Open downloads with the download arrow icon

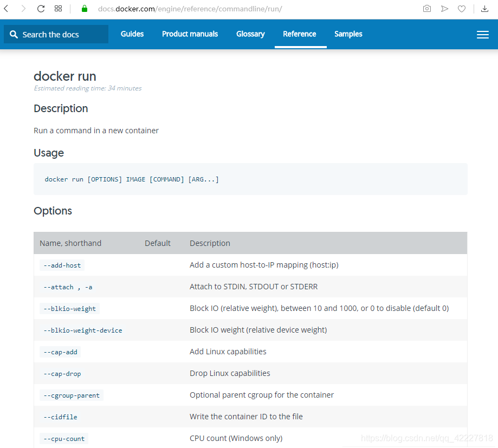tap(484, 9)
